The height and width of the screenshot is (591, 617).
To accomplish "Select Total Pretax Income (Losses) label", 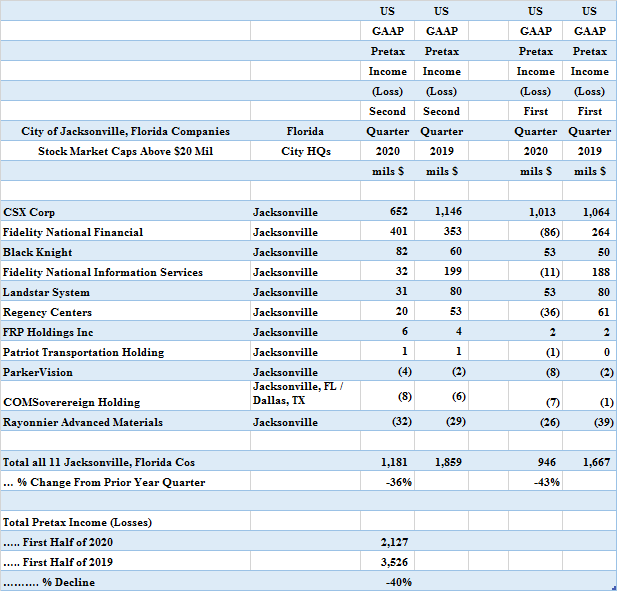I will click(x=77, y=523).
